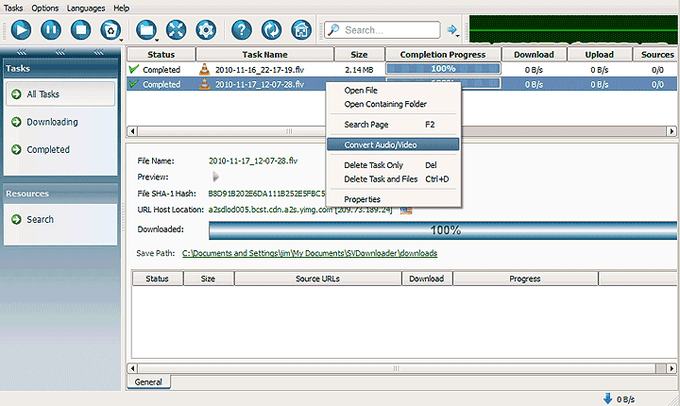
Task: Sort by the top Download column header
Action: [534, 55]
